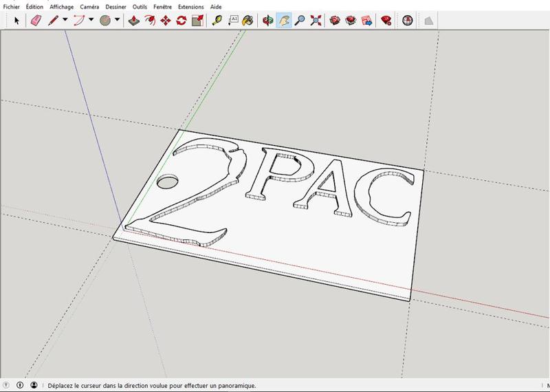550x392 pixels.
Task: Select the Rotate tool
Action: [x=181, y=21]
